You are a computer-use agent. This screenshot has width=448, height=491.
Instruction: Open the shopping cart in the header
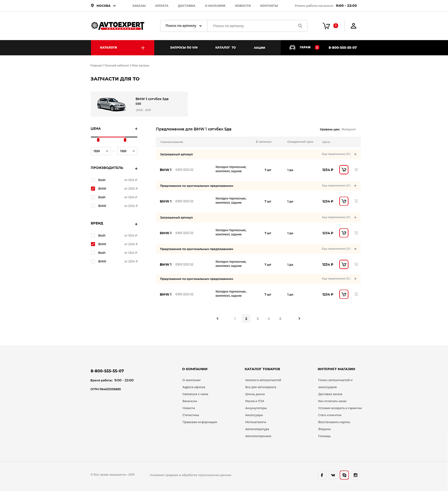tap(326, 26)
